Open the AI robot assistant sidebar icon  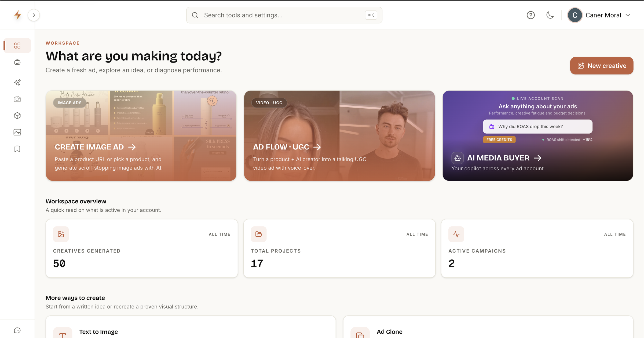click(17, 62)
